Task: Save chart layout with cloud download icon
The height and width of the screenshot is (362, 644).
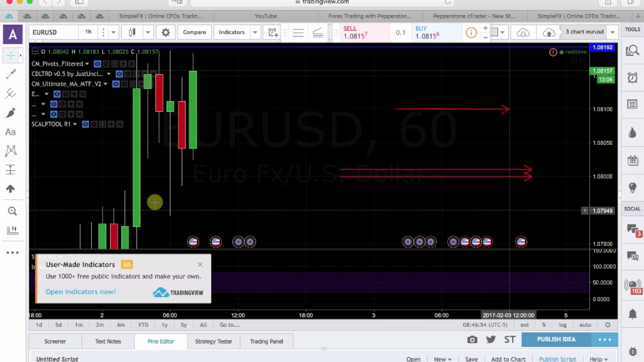Action: (523, 32)
